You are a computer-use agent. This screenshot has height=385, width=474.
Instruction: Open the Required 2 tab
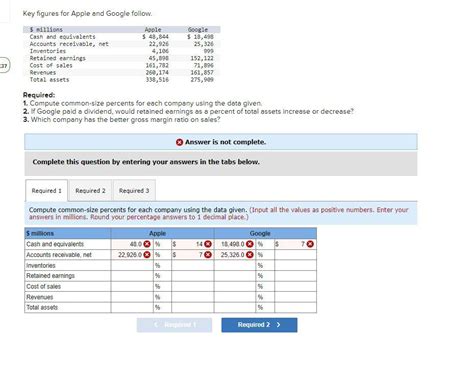point(90,191)
